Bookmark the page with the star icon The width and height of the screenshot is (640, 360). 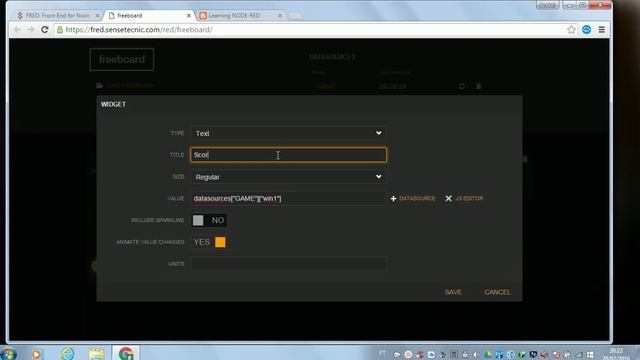[571, 30]
